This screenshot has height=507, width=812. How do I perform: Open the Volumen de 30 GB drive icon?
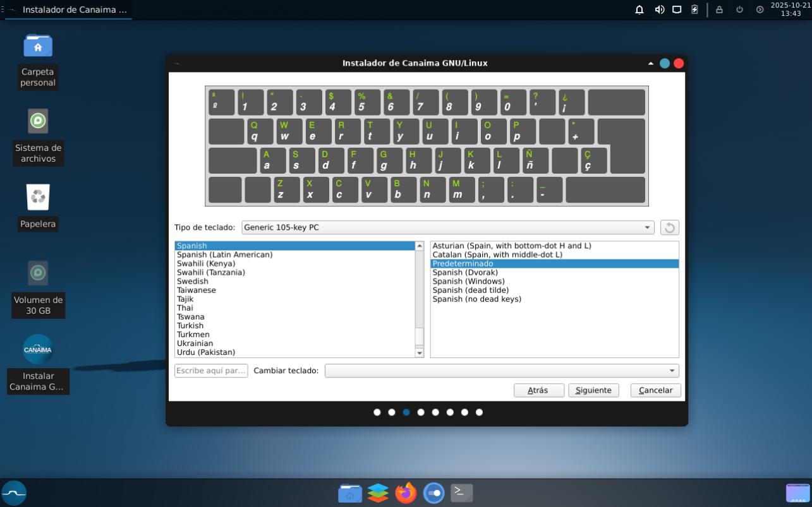(38, 273)
